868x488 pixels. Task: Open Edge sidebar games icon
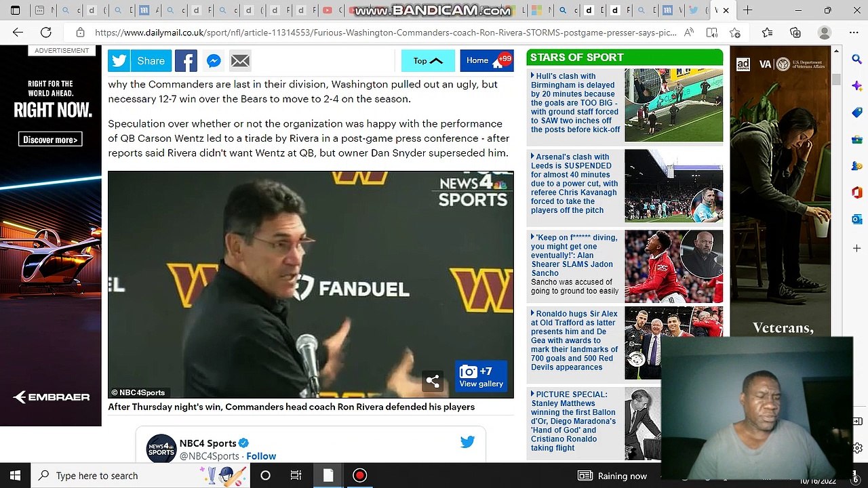tap(856, 166)
